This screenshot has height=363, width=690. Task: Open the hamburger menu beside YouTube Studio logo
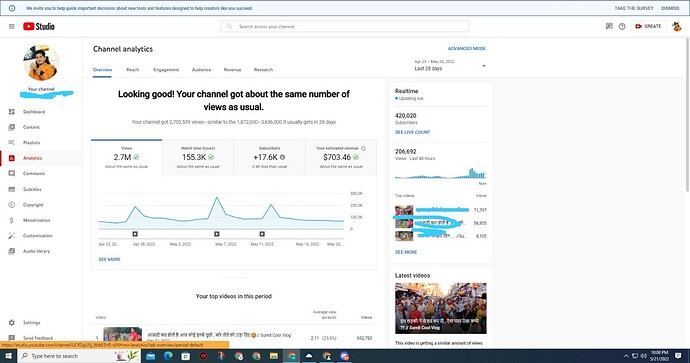tap(12, 26)
